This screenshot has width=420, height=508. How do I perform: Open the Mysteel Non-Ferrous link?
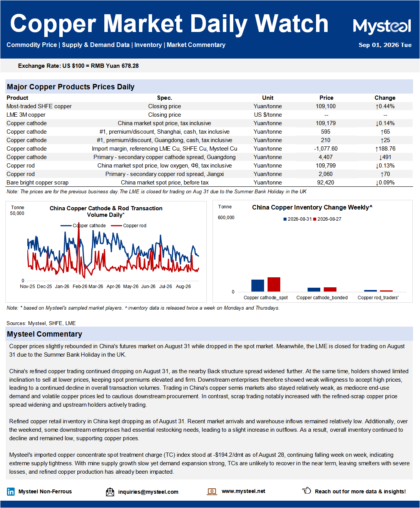point(45,491)
